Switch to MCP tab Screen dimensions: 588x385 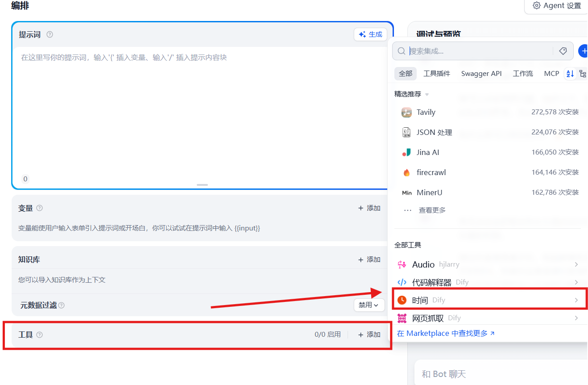point(551,74)
